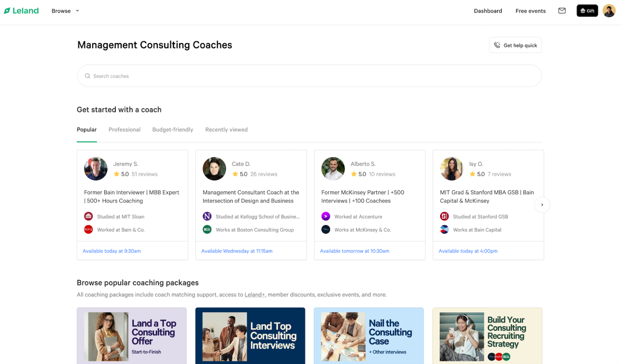Click Former Bain Interviewer headline
The image size is (621, 364).
[x=132, y=196]
